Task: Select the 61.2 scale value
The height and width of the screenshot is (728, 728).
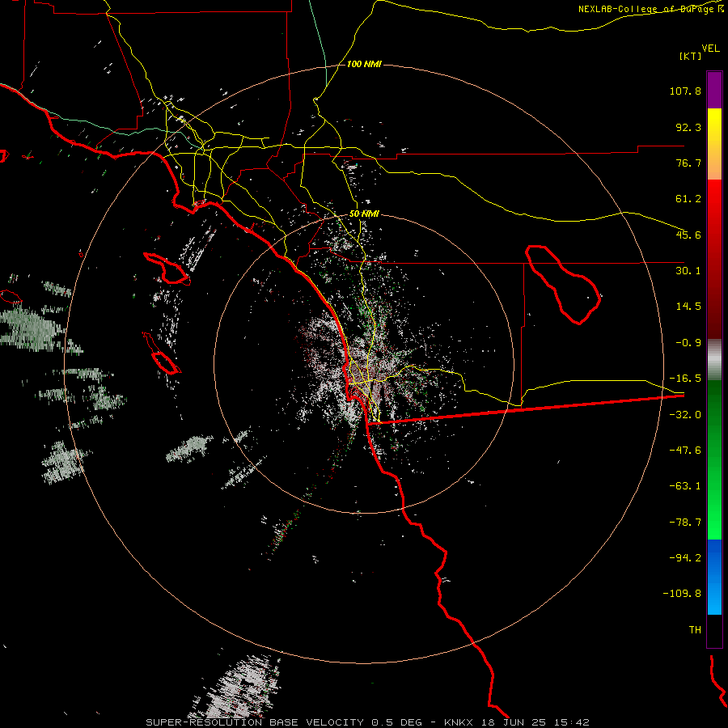Action: pyautogui.click(x=688, y=199)
